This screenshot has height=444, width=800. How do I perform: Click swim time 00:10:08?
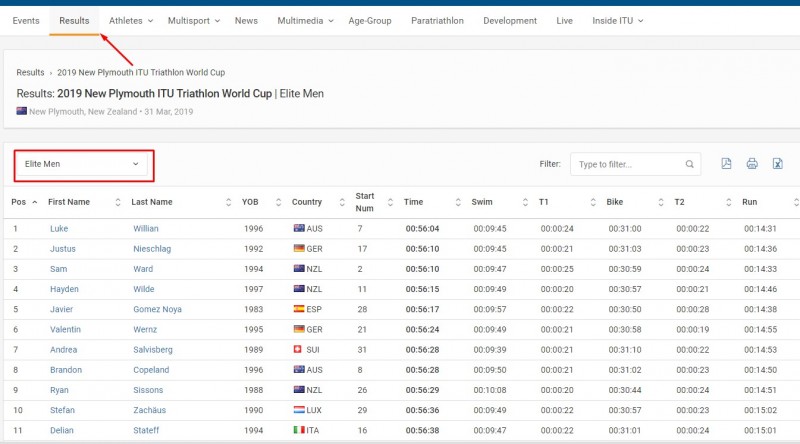[x=490, y=390]
